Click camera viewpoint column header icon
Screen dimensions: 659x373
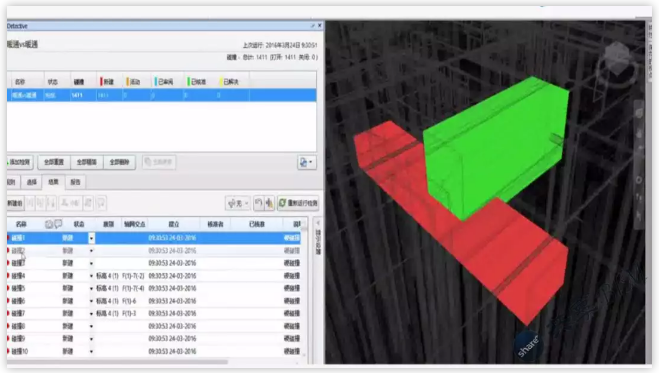(49, 224)
